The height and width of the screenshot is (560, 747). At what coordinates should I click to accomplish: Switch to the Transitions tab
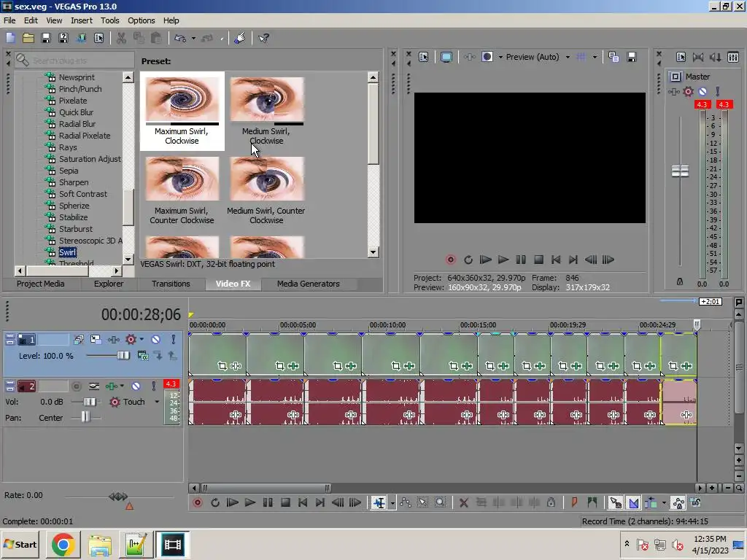[x=171, y=284]
